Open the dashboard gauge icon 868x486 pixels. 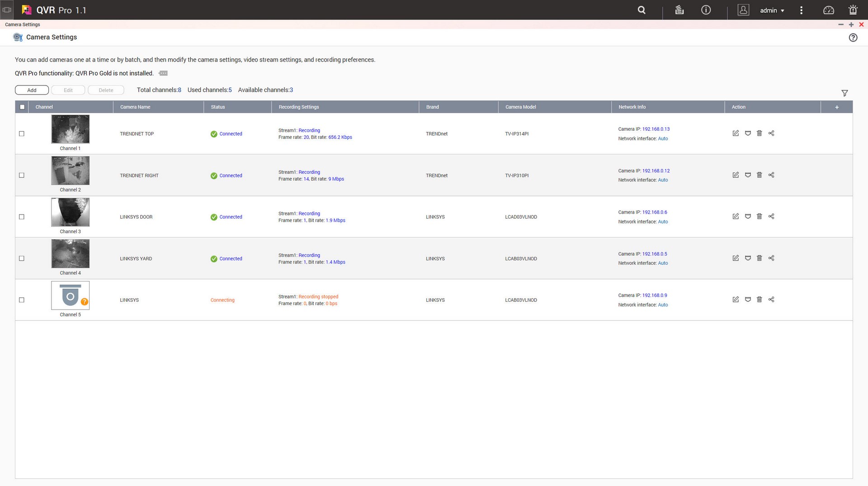[x=828, y=10]
